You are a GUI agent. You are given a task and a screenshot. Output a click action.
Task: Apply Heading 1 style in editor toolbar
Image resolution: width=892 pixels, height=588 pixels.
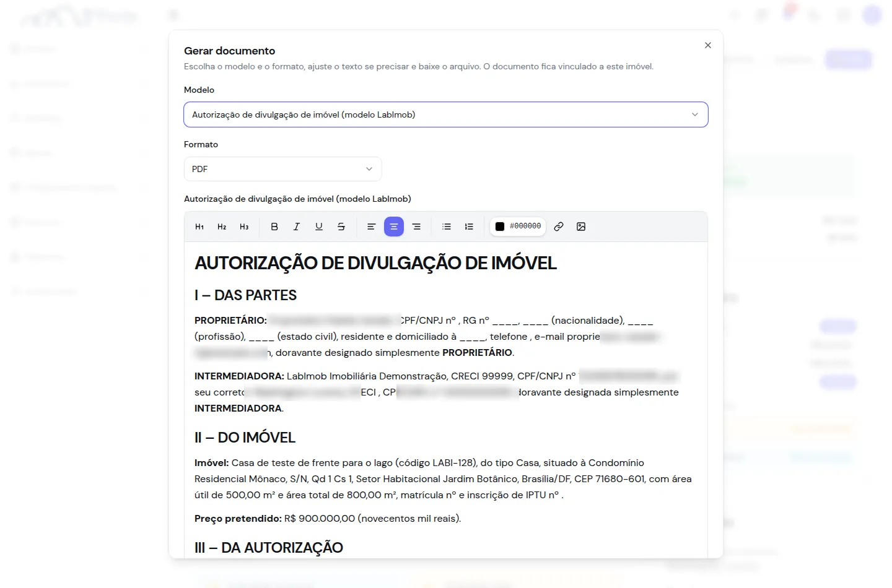point(199,227)
